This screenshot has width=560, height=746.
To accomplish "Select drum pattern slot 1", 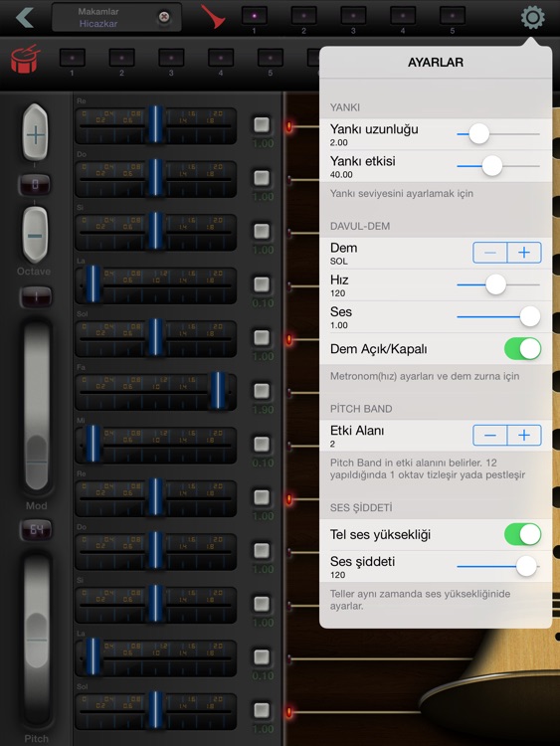I will 73,58.
